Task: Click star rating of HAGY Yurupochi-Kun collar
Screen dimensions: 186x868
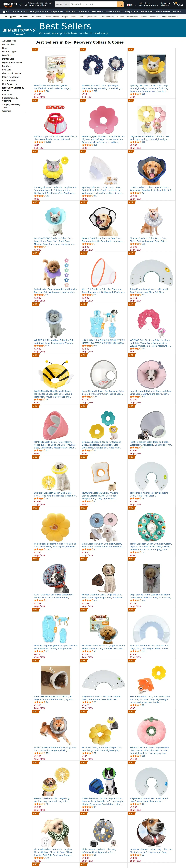Action: tap(40, 142)
